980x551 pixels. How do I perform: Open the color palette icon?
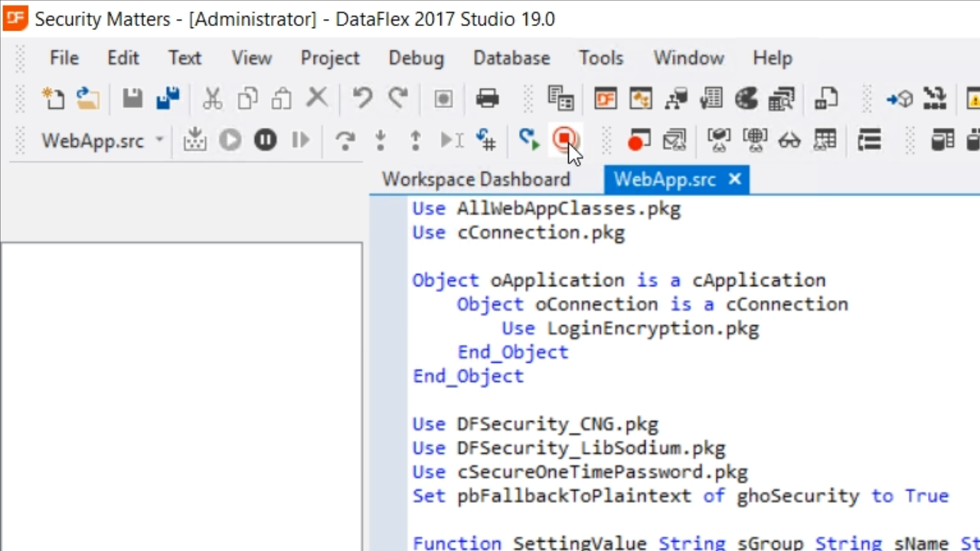pos(746,99)
